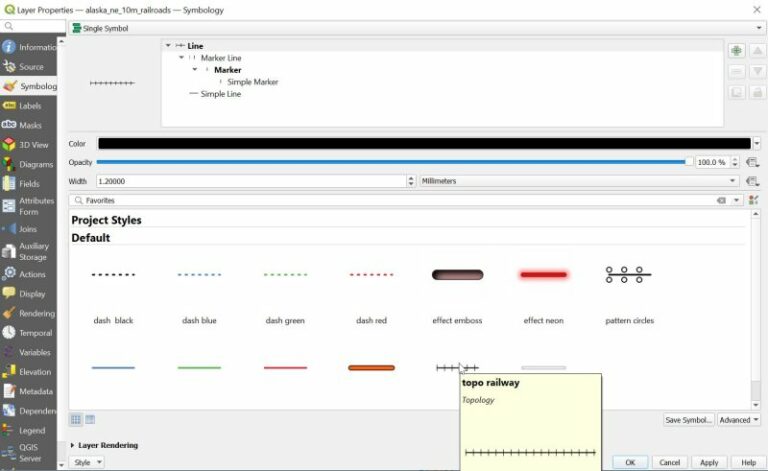
Task: Click the Metadata sidebar icon
Action: click(9, 391)
